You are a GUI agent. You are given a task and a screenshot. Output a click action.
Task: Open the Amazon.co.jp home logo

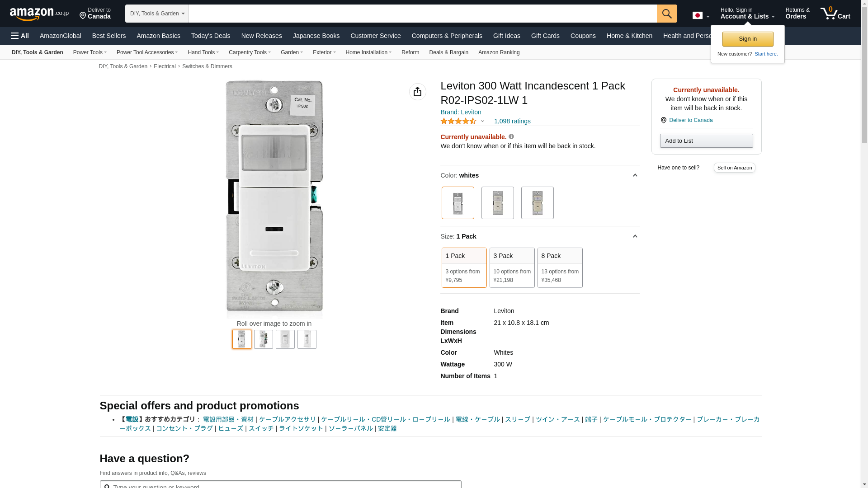pos(39,14)
